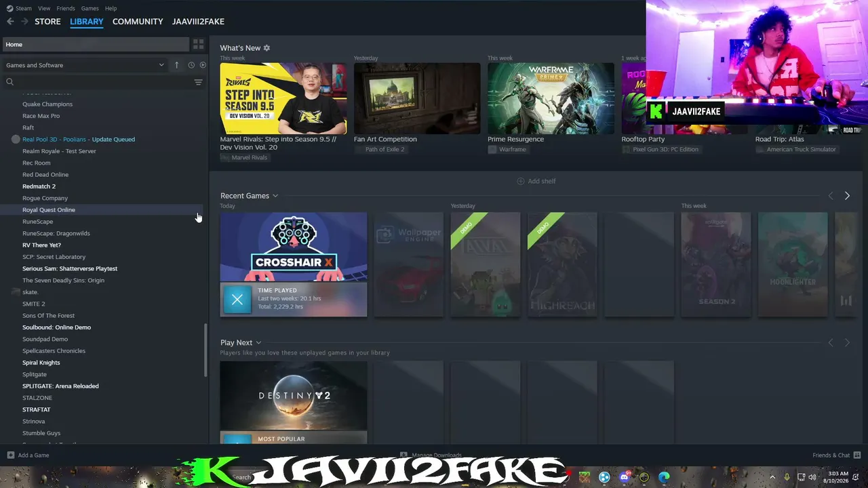Select Quake Champions in the game list

click(47, 104)
